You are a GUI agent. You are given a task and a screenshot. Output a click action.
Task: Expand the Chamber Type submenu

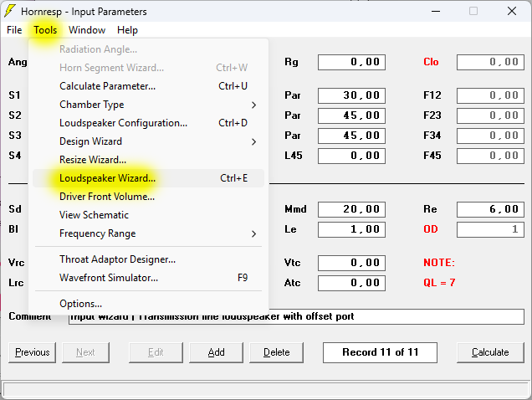148,105
